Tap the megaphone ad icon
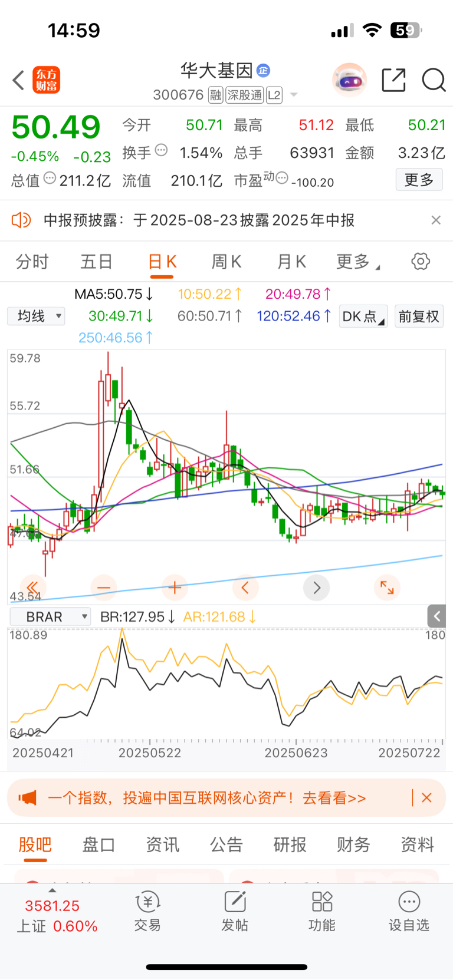Image resolution: width=453 pixels, height=980 pixels. [x=27, y=798]
